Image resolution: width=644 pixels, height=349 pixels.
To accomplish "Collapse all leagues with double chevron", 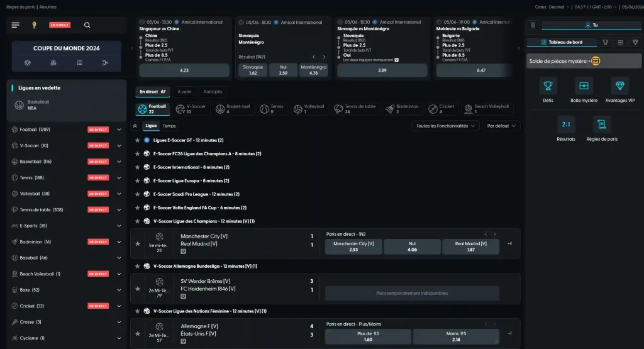I will [135, 126].
